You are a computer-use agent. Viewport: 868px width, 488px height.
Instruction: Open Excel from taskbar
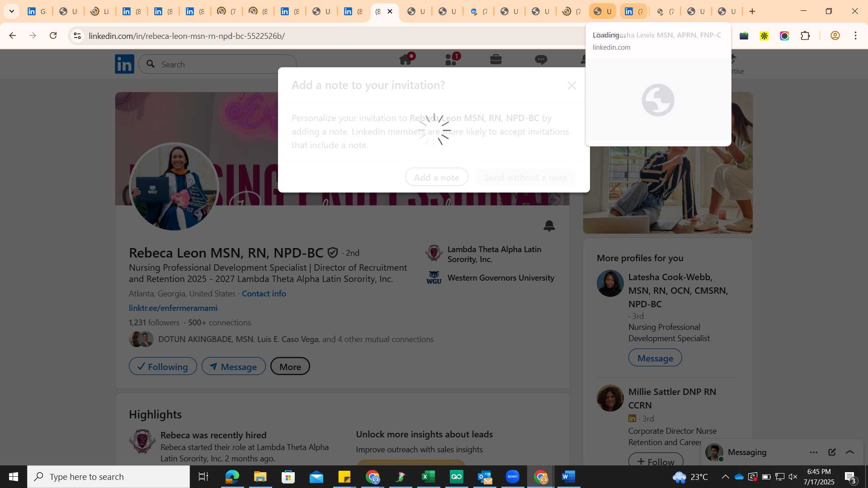pyautogui.click(x=428, y=477)
